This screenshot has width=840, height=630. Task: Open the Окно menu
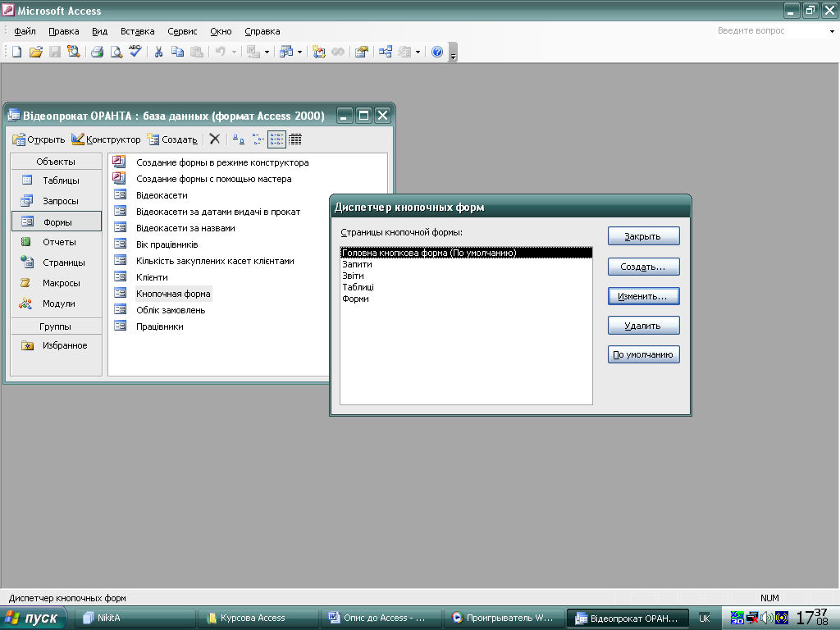[221, 31]
